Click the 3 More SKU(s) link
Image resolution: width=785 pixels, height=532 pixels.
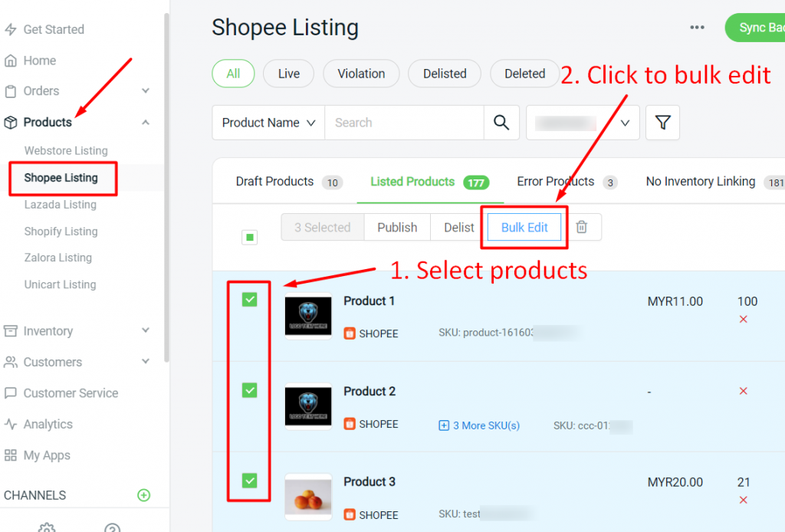(x=479, y=425)
